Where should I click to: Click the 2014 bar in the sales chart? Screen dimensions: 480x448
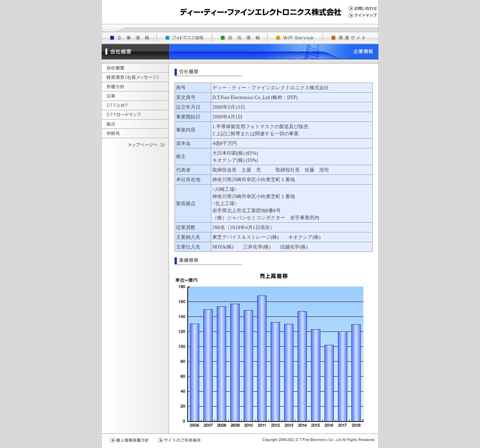coord(302,366)
